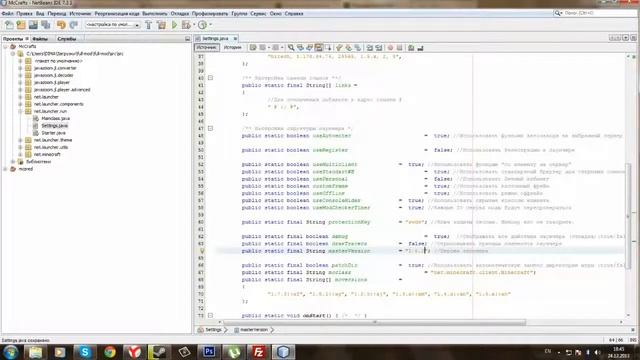This screenshot has width=640, height=360.
Task: Click the Save All toolbar icon
Action: point(45,25)
